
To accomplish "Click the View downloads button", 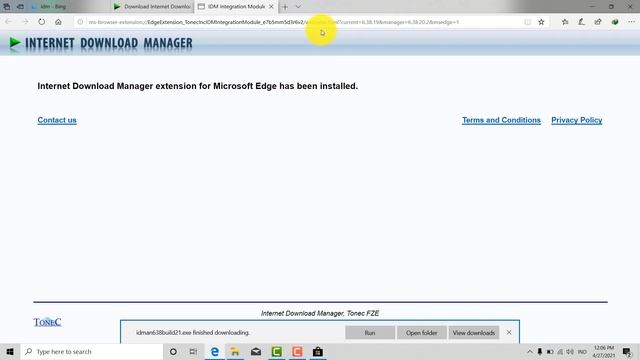I will pyautogui.click(x=473, y=333).
